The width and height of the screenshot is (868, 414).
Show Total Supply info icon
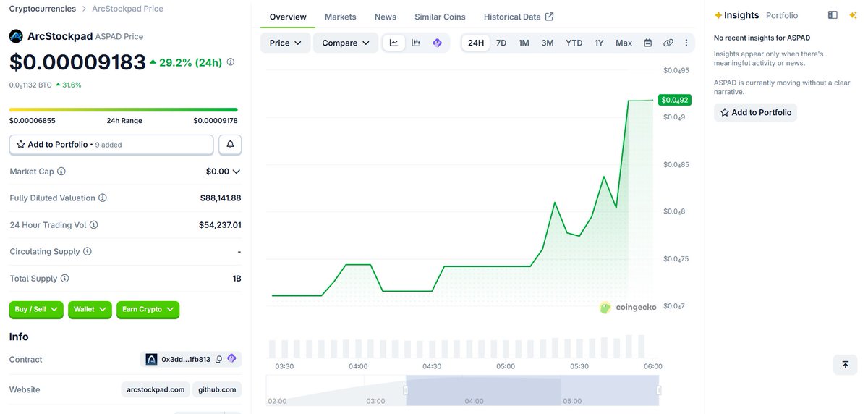pos(64,279)
